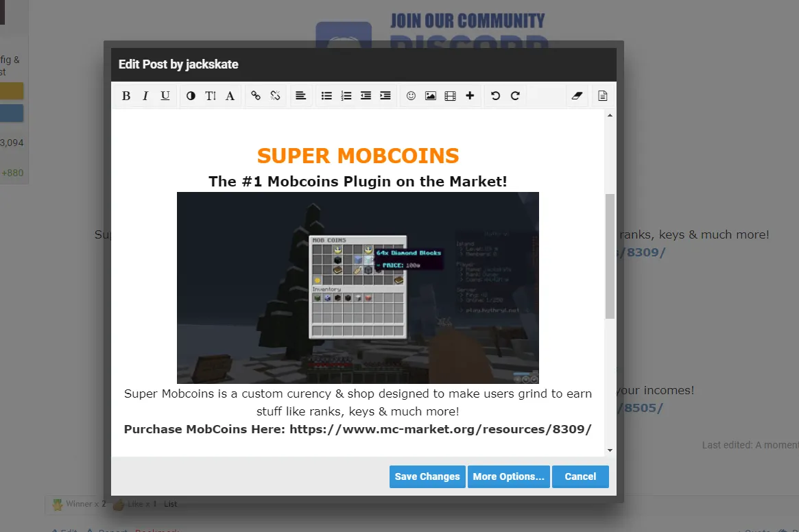Toggle italic formatting in editor toolbar
This screenshot has height=532, width=799.
point(145,96)
